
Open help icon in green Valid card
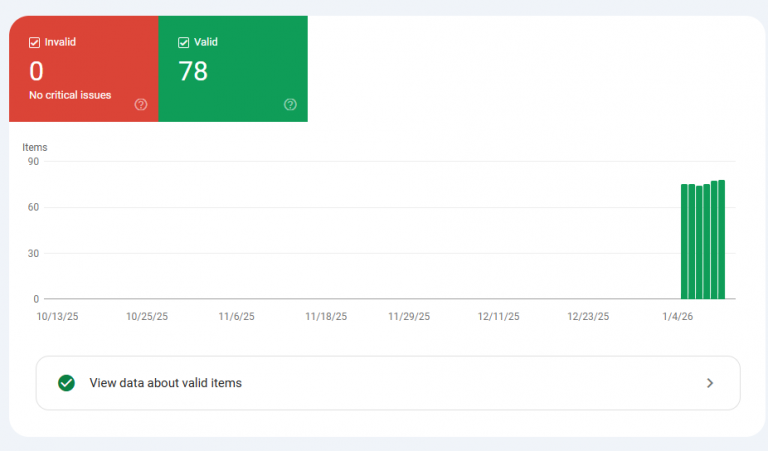pyautogui.click(x=290, y=104)
